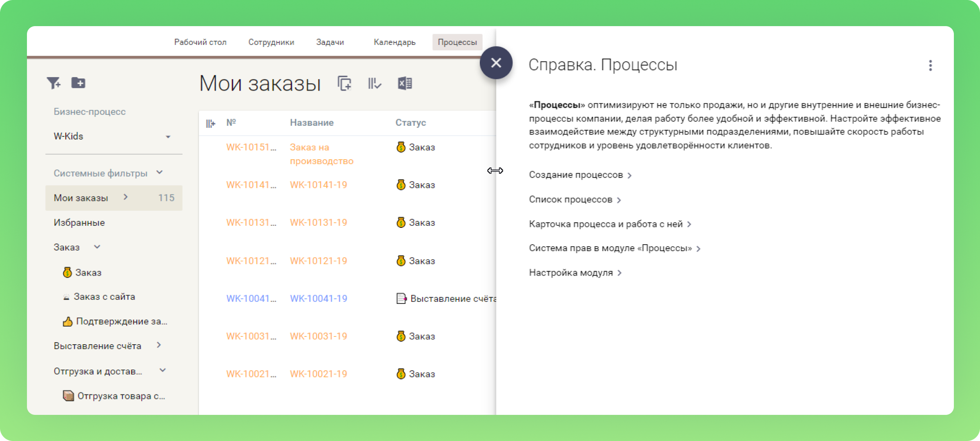This screenshot has width=980, height=441.
Task: Open the W-Kids business process dropdown
Action: tap(113, 136)
